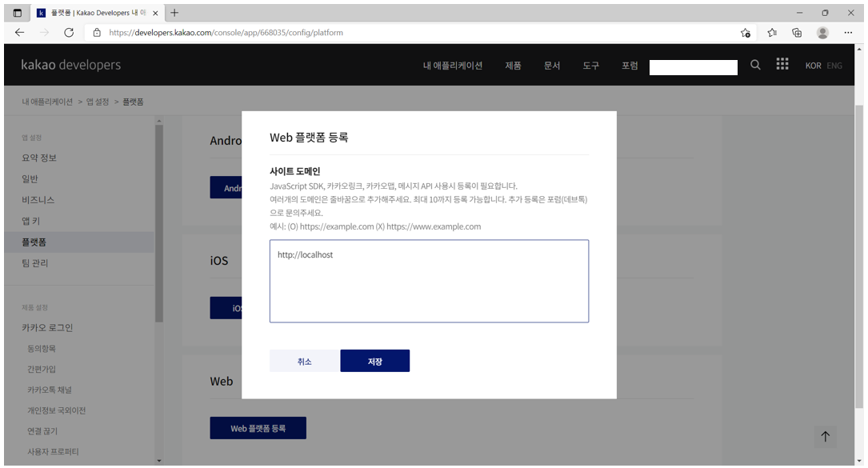Click the scroll-to-top arrow button
868x468 pixels.
(826, 437)
